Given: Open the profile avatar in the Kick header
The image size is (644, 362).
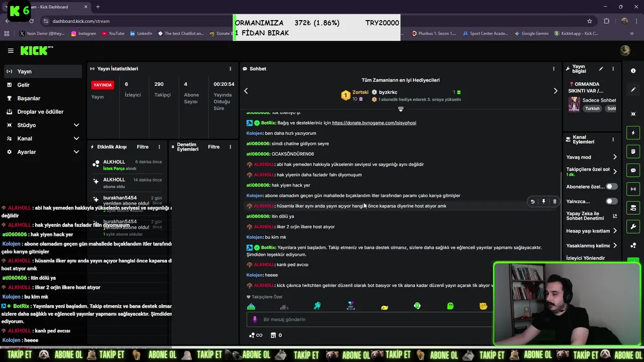Looking at the screenshot, I should point(625,50).
